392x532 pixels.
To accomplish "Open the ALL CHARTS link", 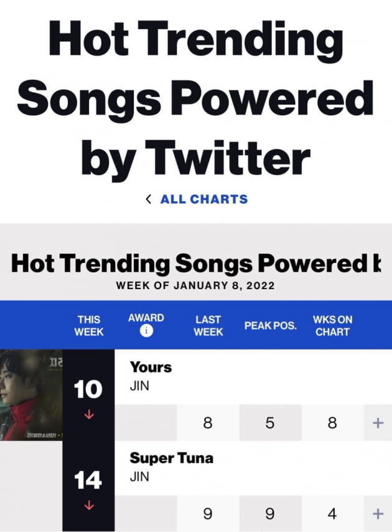I will coord(204,199).
